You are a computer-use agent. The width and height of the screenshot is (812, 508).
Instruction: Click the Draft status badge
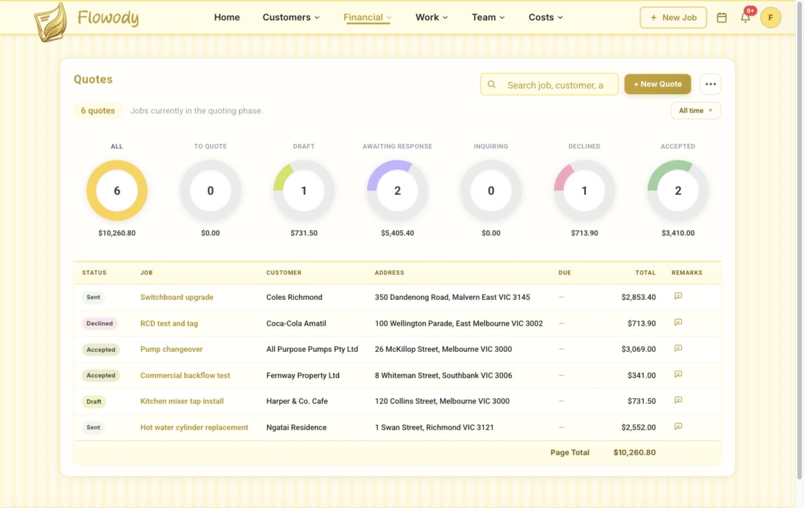[x=94, y=402]
